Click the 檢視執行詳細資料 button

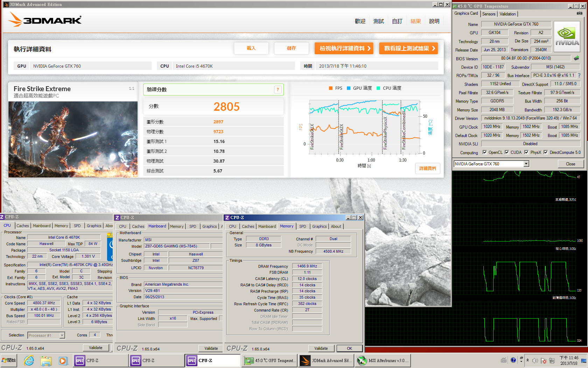click(x=344, y=48)
